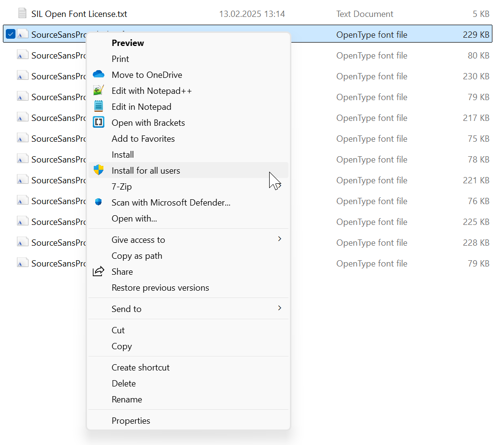Open the 7-Zip menu entry
Viewport: 504px width, 445px height.
pos(188,187)
